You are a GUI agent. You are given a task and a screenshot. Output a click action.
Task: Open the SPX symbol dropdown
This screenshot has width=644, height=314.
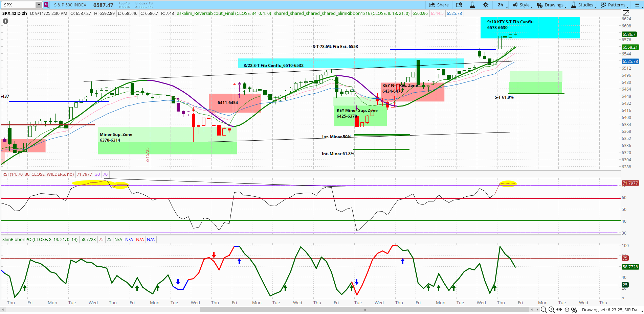click(39, 5)
